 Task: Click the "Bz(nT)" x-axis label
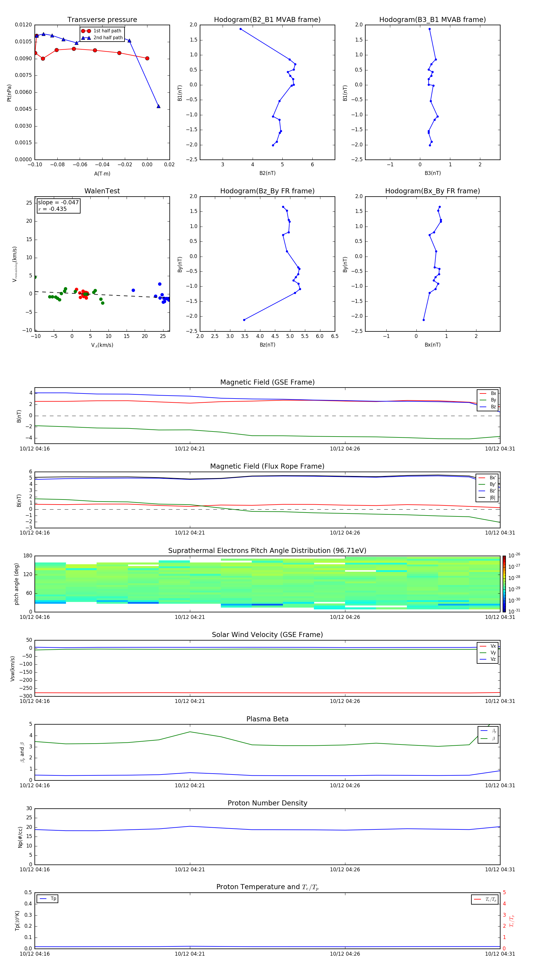click(267, 345)
